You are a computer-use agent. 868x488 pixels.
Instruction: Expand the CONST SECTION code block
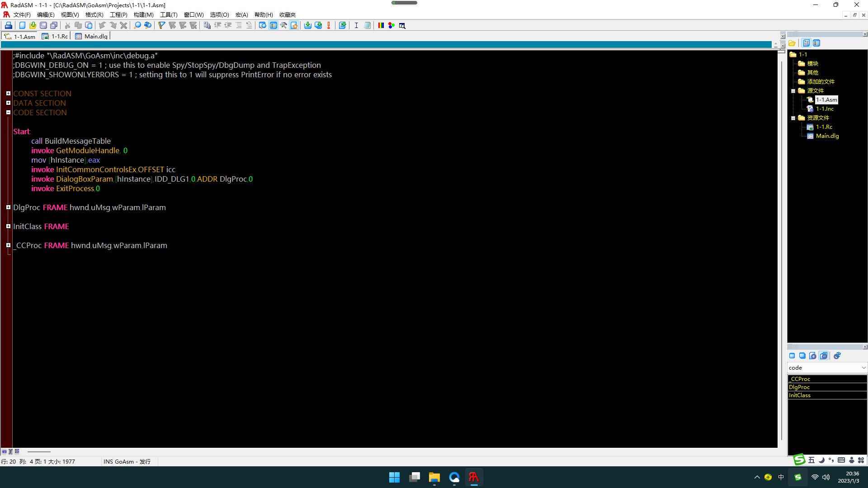(8, 94)
